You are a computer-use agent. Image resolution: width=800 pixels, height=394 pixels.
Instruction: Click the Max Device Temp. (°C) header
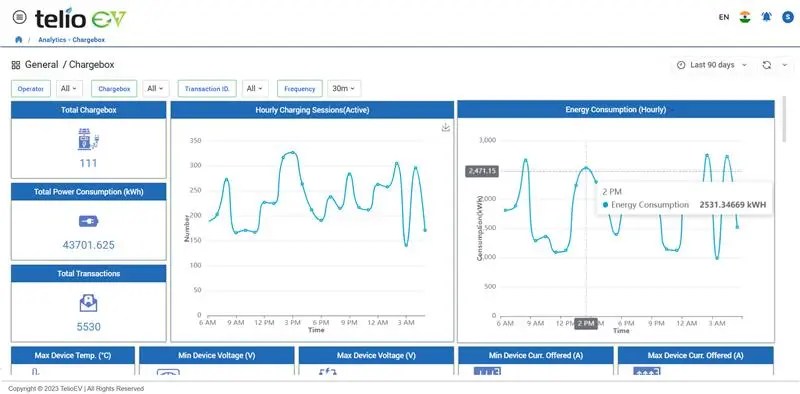[72, 355]
